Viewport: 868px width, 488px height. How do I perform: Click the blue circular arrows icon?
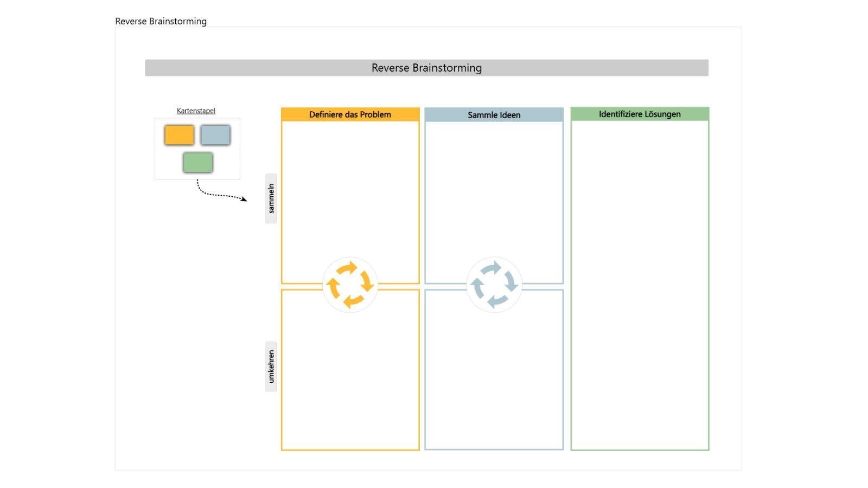pyautogui.click(x=494, y=285)
